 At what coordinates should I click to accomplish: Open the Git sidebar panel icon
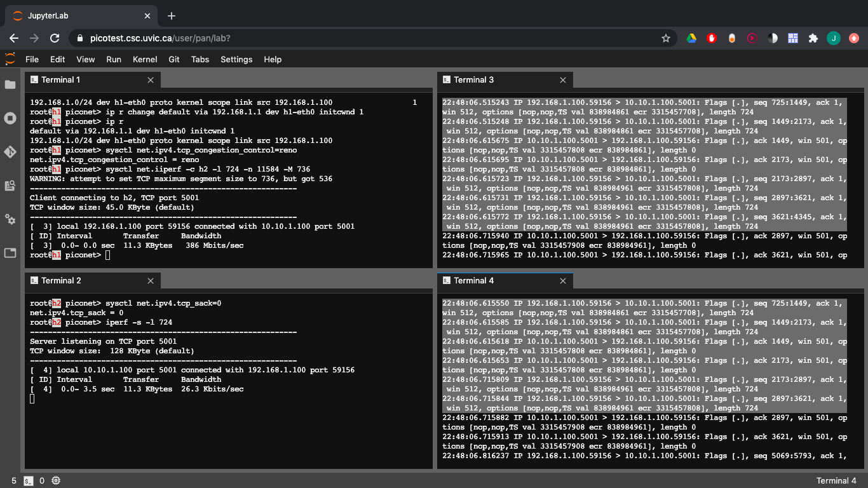10,152
